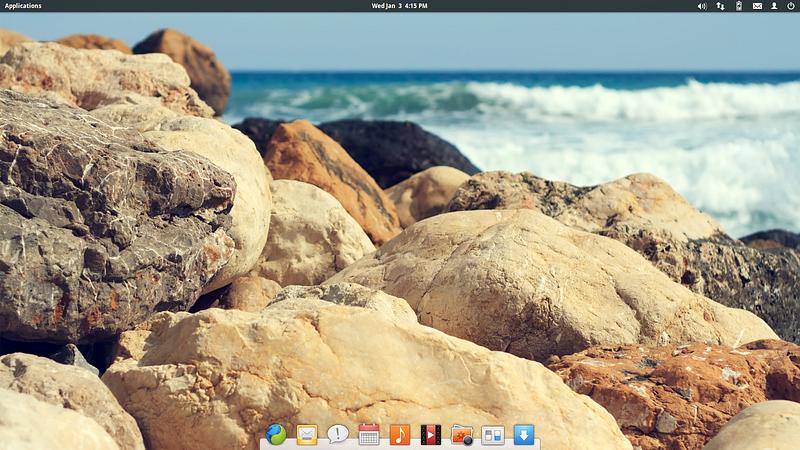Screen dimensions: 800x450
Task: Open System Settings switchboard dock icon
Action: click(492, 434)
